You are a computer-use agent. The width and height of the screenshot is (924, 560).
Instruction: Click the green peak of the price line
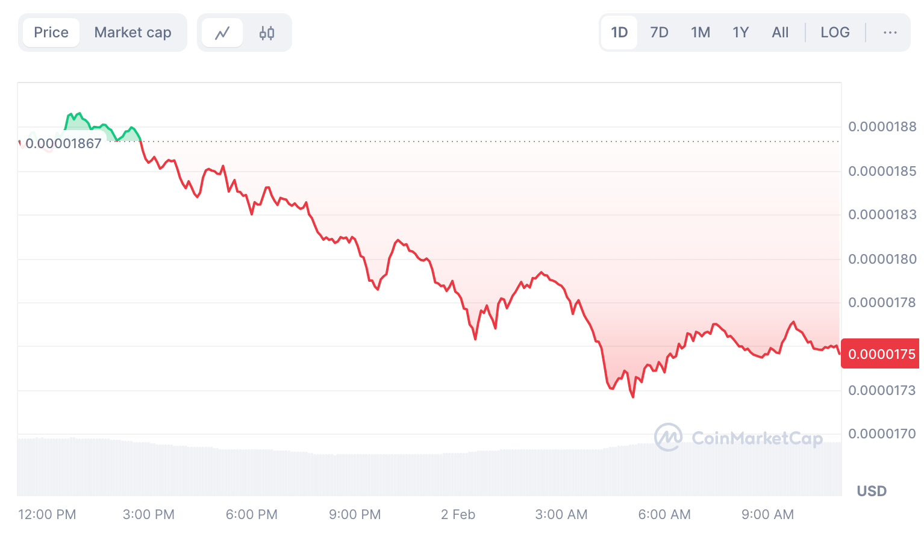pos(78,114)
